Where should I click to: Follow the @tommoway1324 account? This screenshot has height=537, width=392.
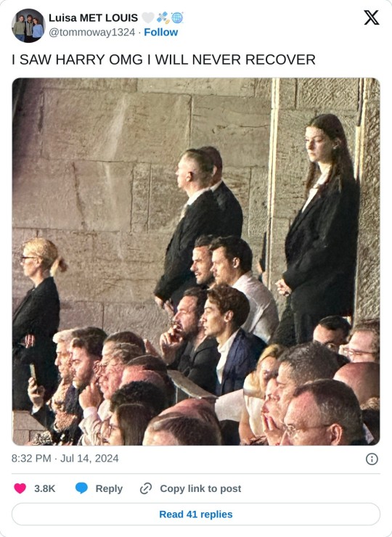tap(160, 32)
